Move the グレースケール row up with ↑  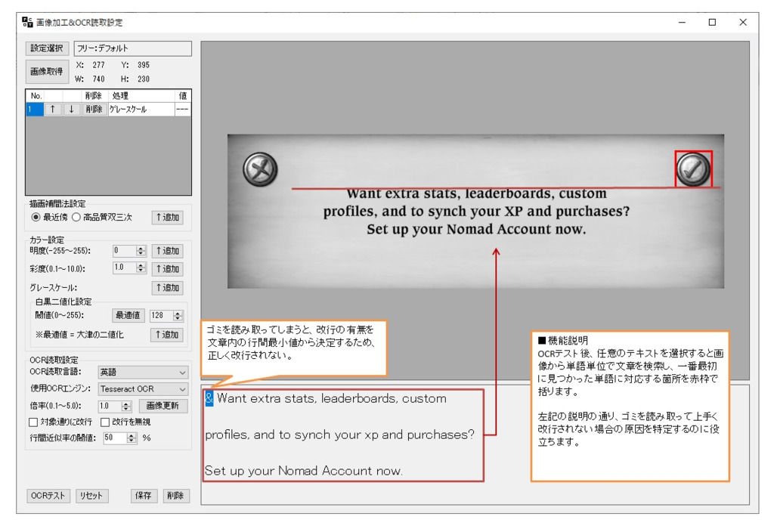53,109
